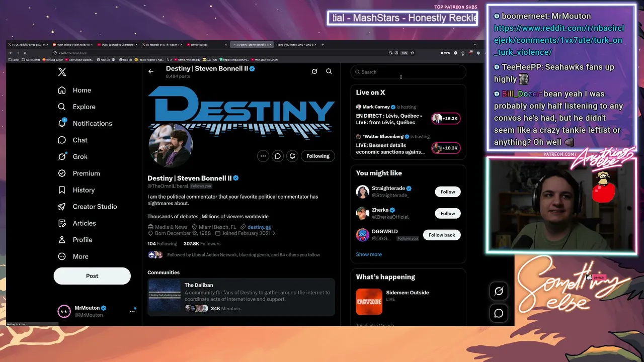Open a new browser tab
The image size is (644, 362).
(323, 44)
